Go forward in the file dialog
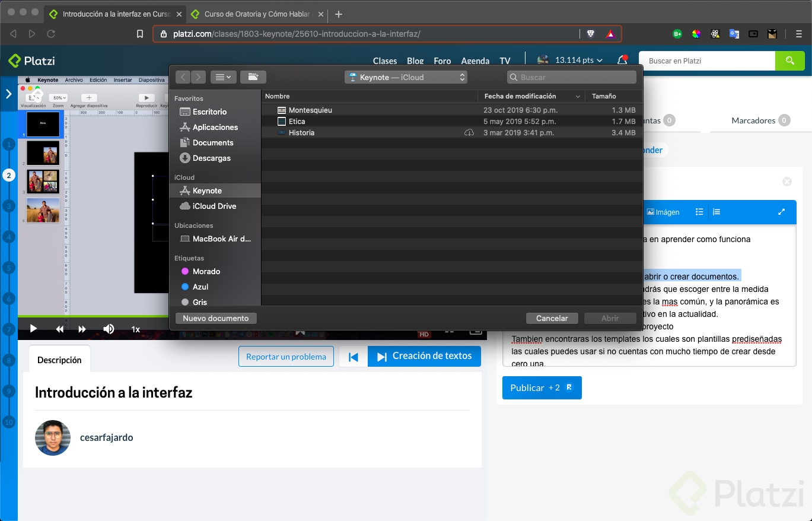 tap(198, 77)
